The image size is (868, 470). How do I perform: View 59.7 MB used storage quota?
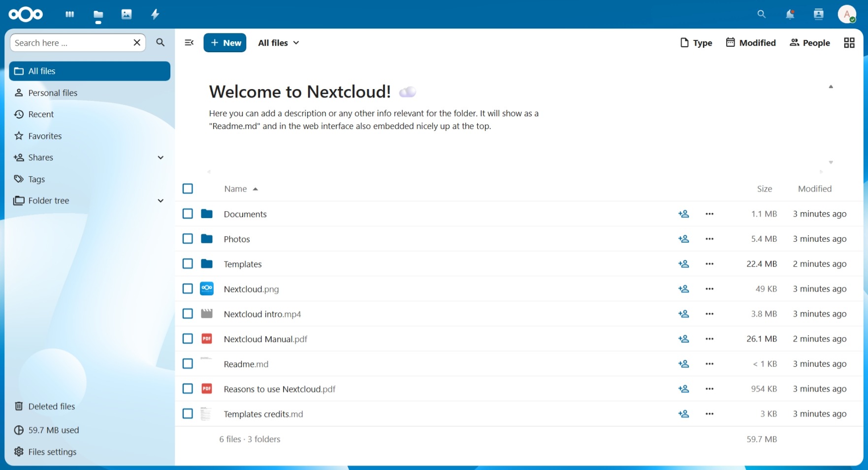click(x=90, y=430)
